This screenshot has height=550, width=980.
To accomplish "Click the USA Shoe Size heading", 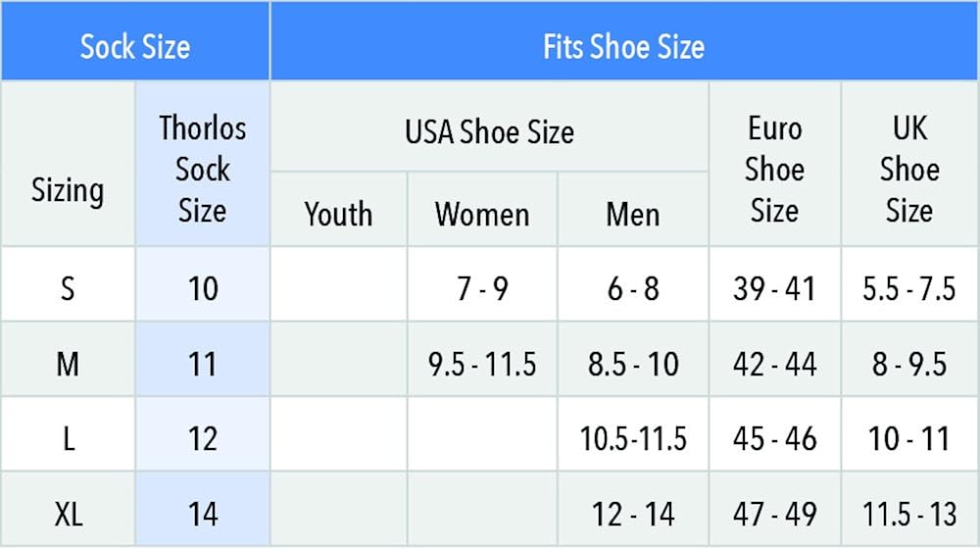I will [x=489, y=131].
